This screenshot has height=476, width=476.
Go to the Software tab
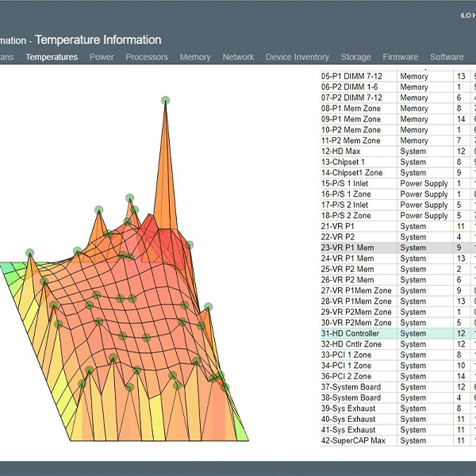[x=447, y=57]
